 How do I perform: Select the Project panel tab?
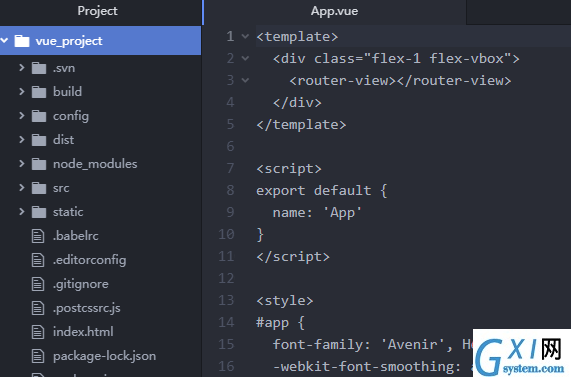coord(97,11)
